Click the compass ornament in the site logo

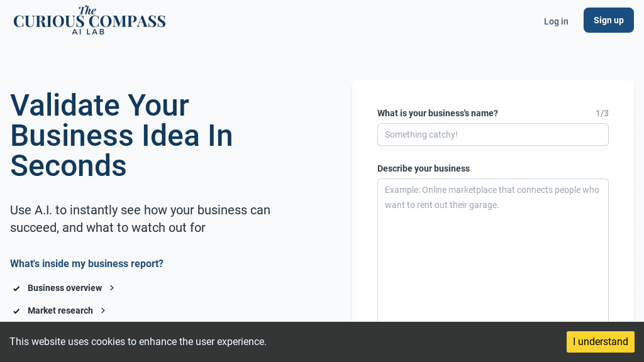89,10
